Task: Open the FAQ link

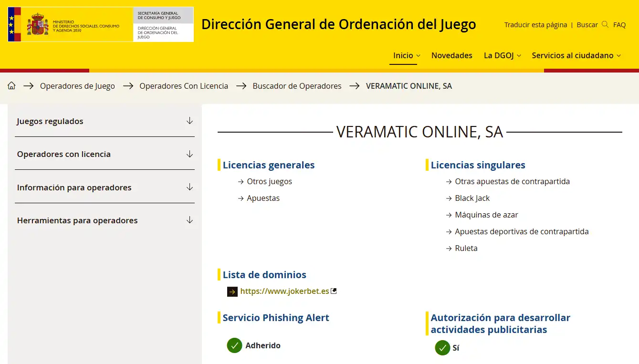Action: [619, 25]
